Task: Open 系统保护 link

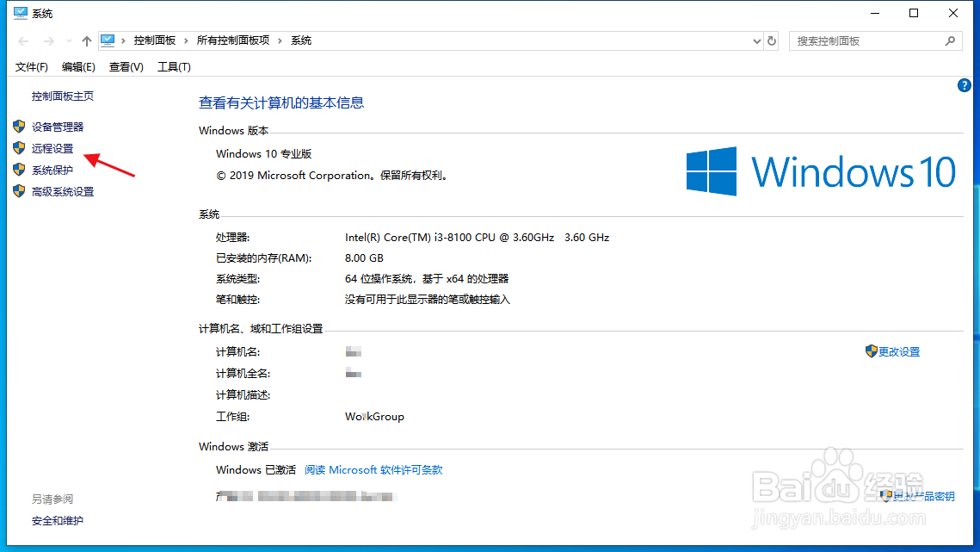Action: 52,171
